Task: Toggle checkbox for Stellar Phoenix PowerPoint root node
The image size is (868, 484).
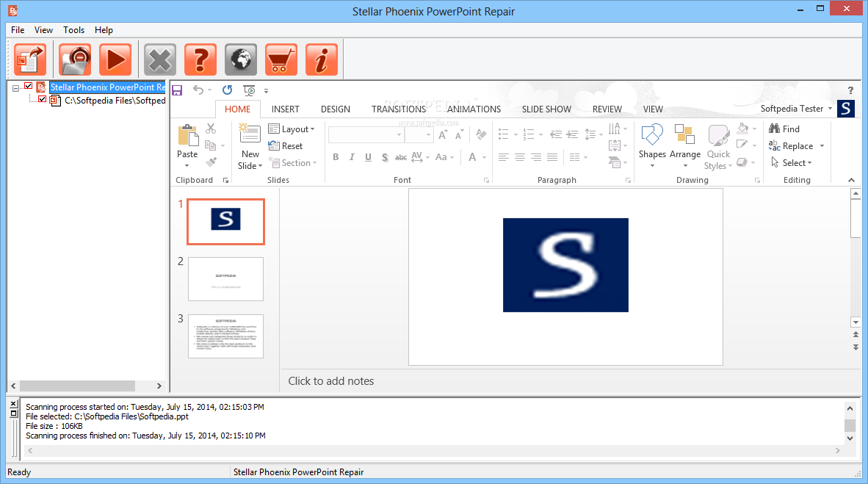Action: click(x=28, y=86)
